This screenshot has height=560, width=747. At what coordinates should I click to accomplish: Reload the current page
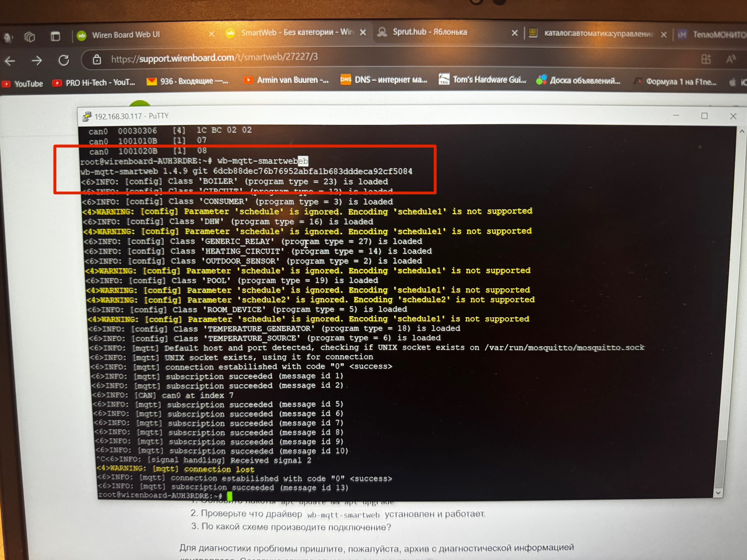coord(64,60)
